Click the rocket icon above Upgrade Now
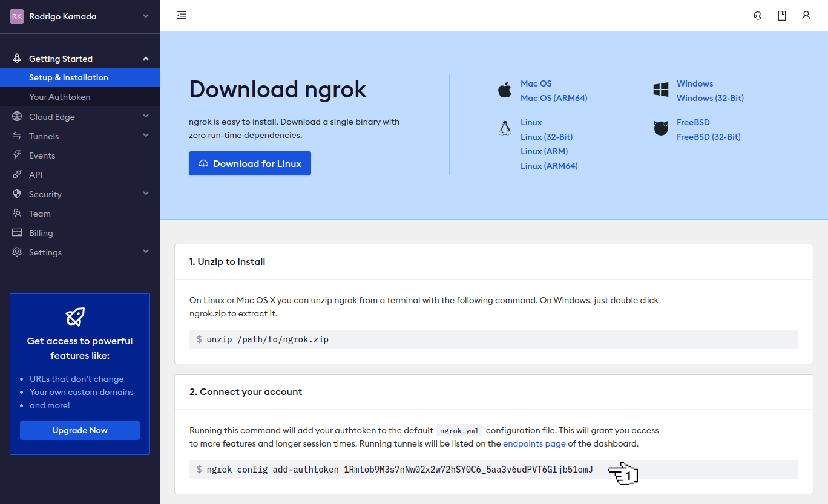 tap(75, 316)
